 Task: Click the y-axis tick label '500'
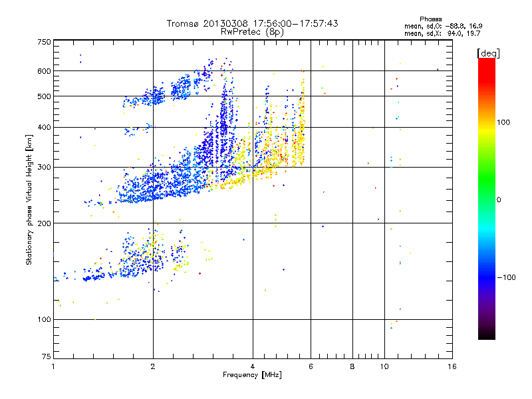tap(44, 96)
